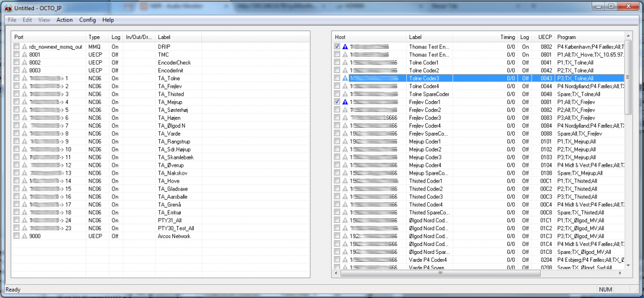Click the warning icon for Mejrup Coder1
This screenshot has width=644, height=298.
(345, 141)
